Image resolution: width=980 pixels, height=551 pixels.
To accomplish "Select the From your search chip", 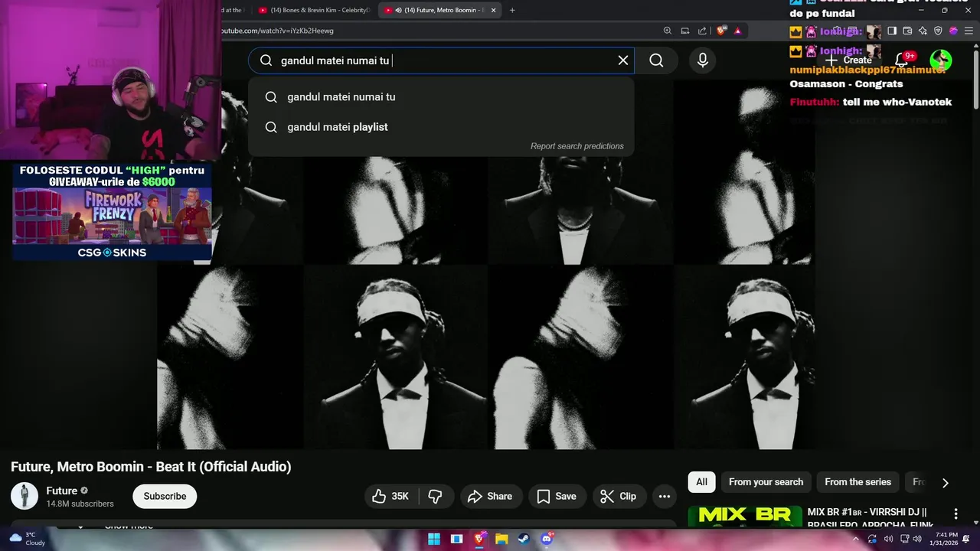I will 766,482.
